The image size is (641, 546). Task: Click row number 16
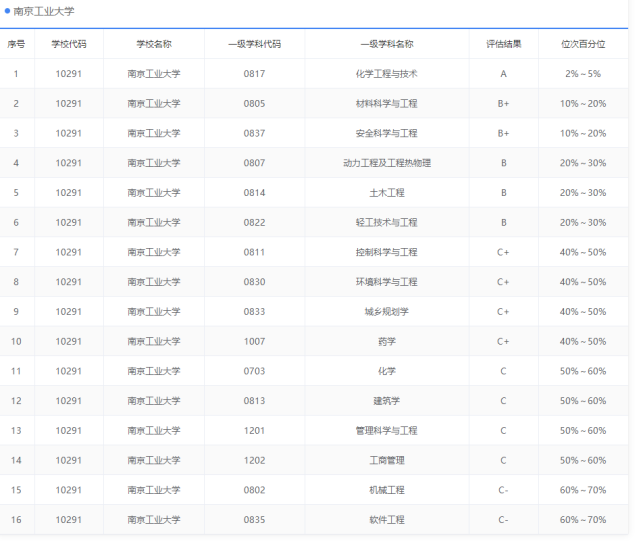[x=16, y=520]
